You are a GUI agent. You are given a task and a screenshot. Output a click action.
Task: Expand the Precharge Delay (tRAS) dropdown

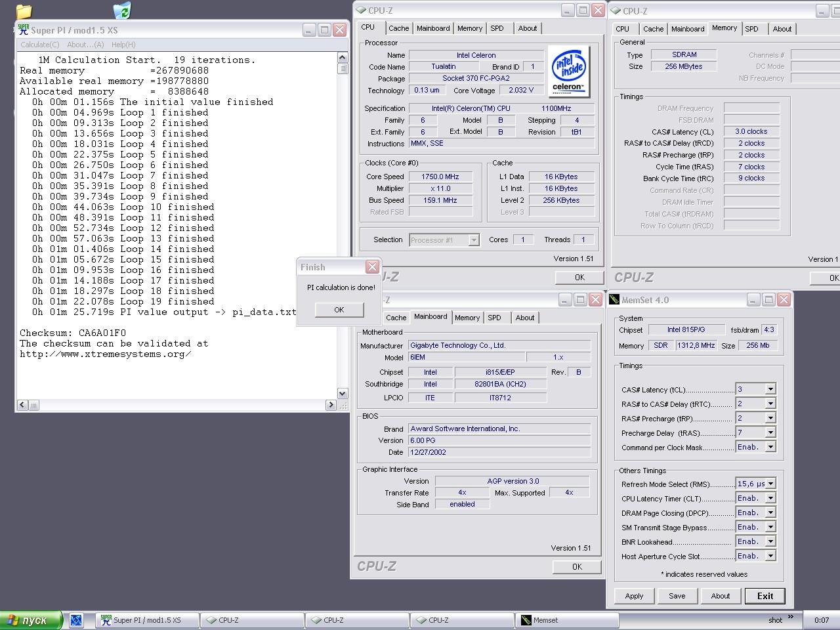point(770,432)
